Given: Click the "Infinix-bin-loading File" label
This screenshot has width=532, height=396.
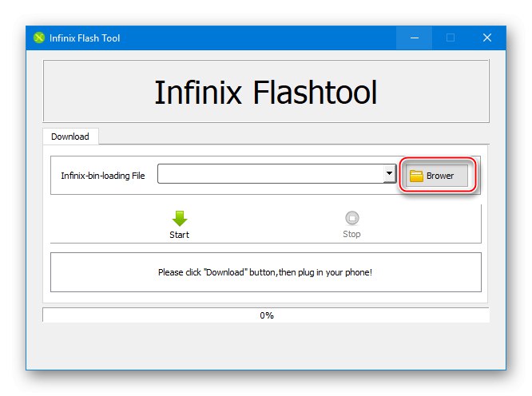Looking at the screenshot, I should (x=103, y=176).
